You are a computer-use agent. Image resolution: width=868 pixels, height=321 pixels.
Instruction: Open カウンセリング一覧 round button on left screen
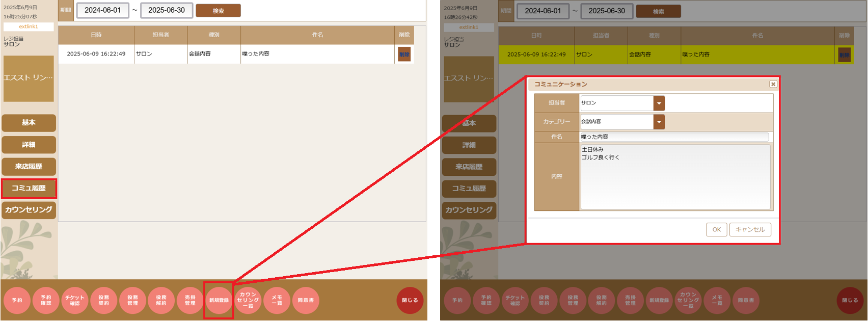(248, 300)
